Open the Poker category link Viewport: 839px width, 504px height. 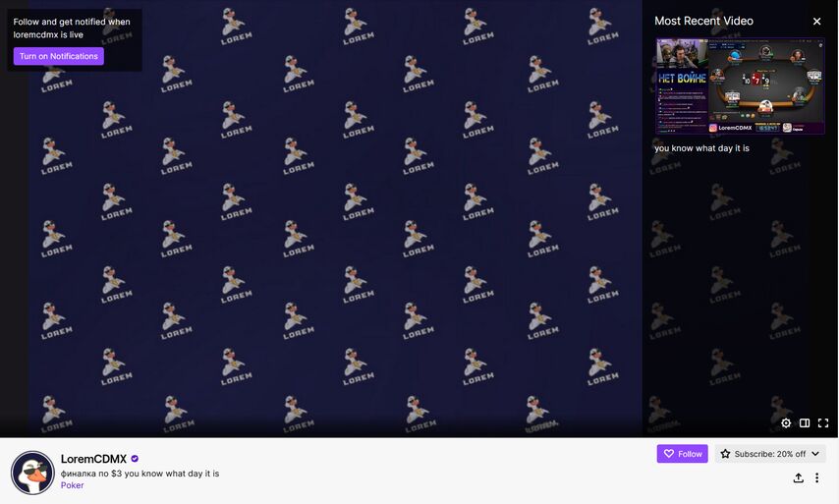pyautogui.click(x=73, y=485)
